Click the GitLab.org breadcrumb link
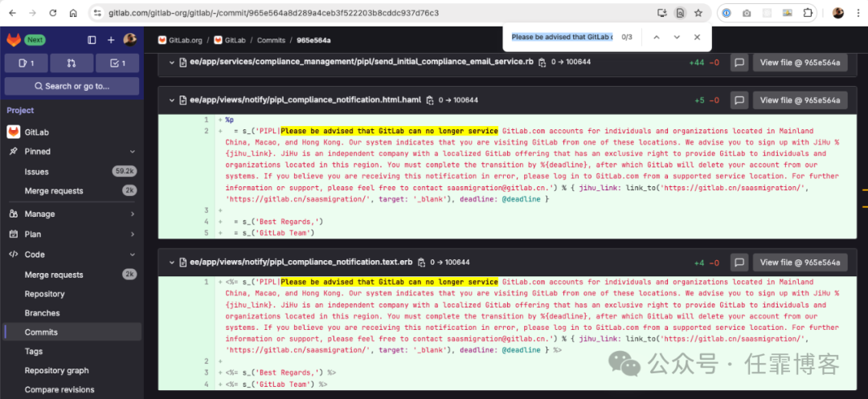The image size is (868, 399). [180, 40]
